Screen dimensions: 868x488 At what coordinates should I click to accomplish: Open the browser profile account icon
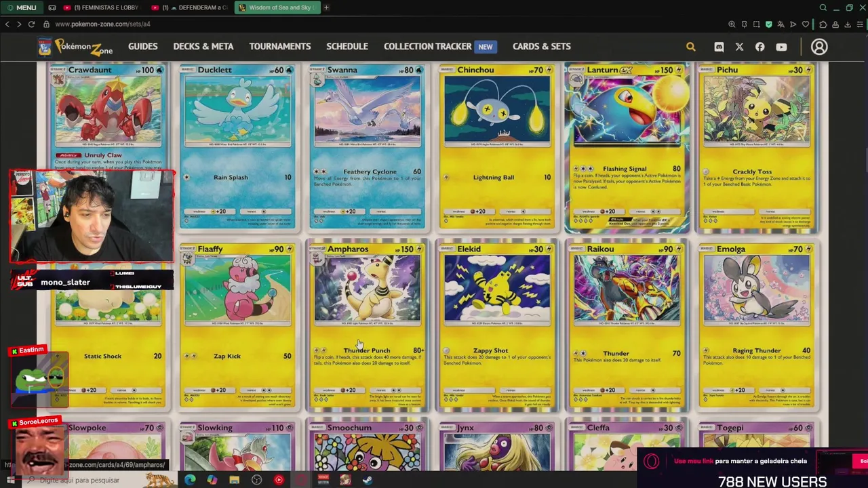(835, 24)
